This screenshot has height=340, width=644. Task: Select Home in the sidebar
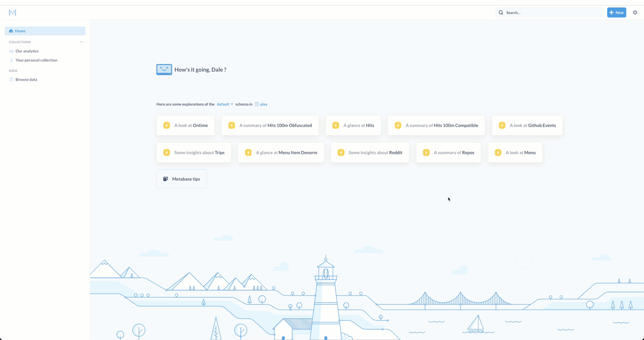pos(45,31)
